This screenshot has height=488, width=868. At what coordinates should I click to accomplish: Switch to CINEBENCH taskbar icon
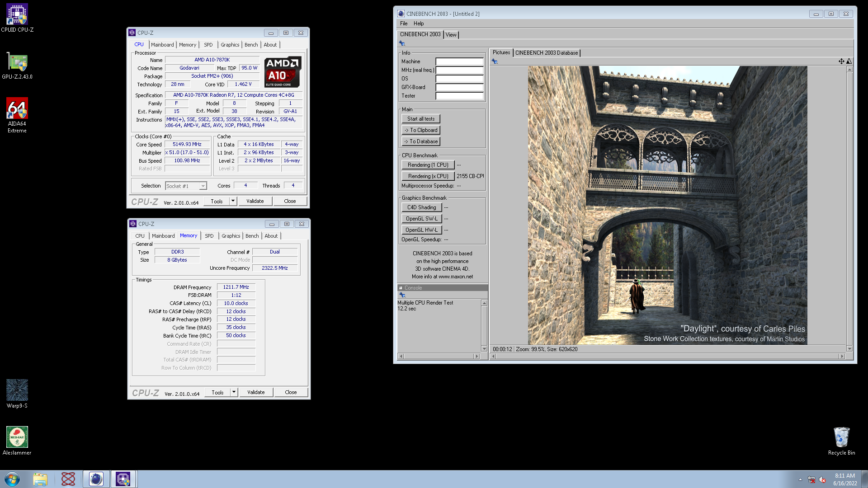(96, 479)
